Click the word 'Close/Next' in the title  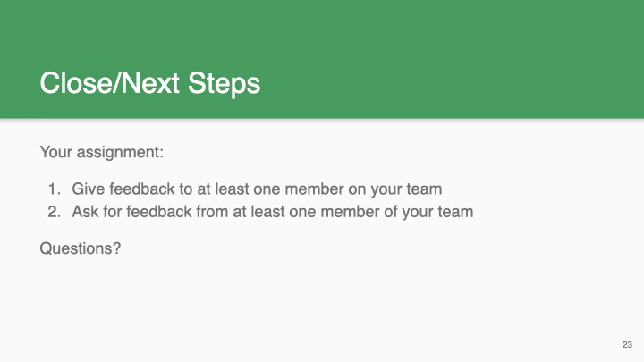(x=109, y=82)
